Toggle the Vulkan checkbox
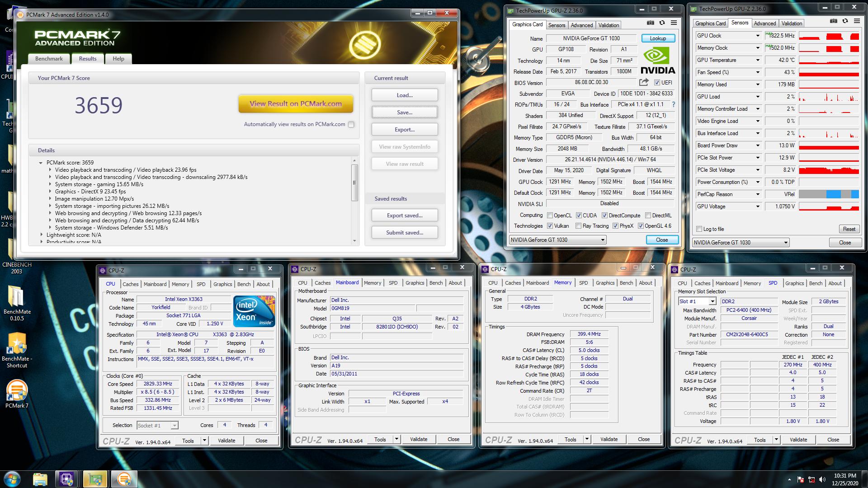The height and width of the screenshot is (488, 868). 550,226
